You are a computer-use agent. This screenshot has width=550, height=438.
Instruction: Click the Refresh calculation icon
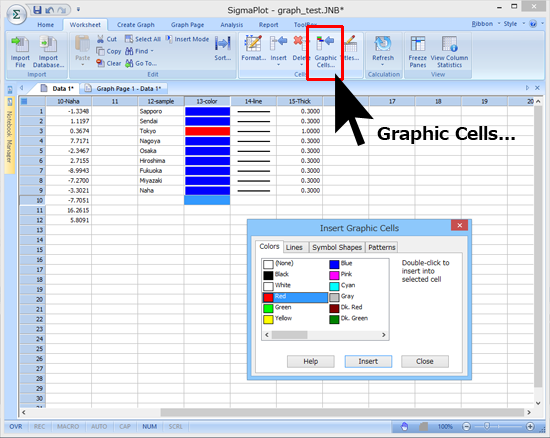[383, 43]
